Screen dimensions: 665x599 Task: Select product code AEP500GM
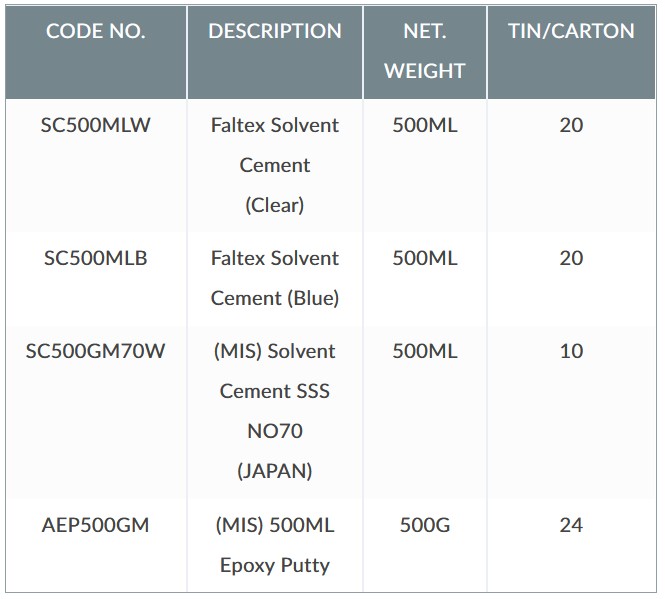[x=96, y=525]
